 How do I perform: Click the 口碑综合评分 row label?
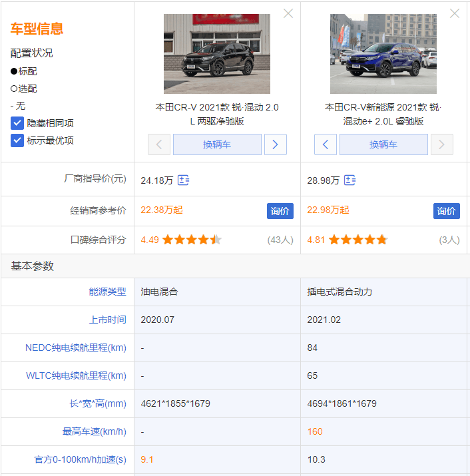[98, 240]
